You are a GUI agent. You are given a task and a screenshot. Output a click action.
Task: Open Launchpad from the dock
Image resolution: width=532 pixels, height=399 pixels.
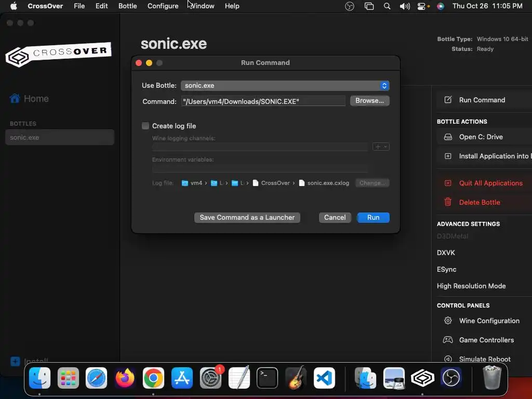pyautogui.click(x=68, y=378)
